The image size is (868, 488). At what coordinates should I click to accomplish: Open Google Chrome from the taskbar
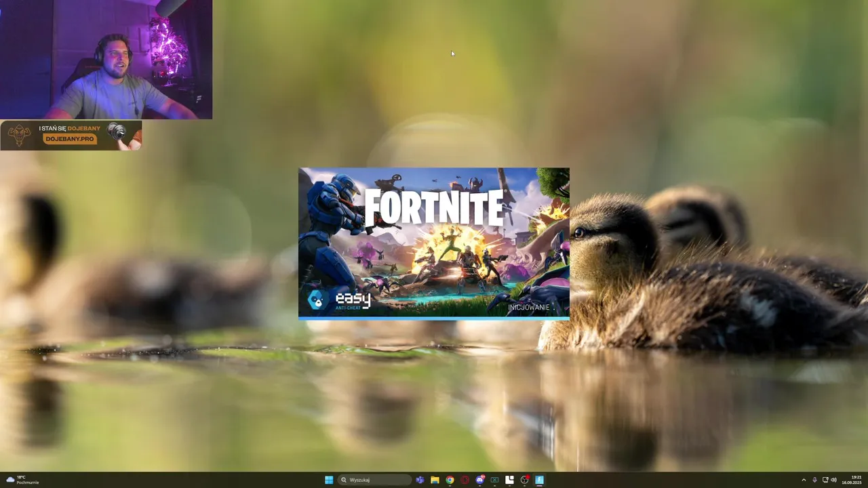click(x=450, y=480)
